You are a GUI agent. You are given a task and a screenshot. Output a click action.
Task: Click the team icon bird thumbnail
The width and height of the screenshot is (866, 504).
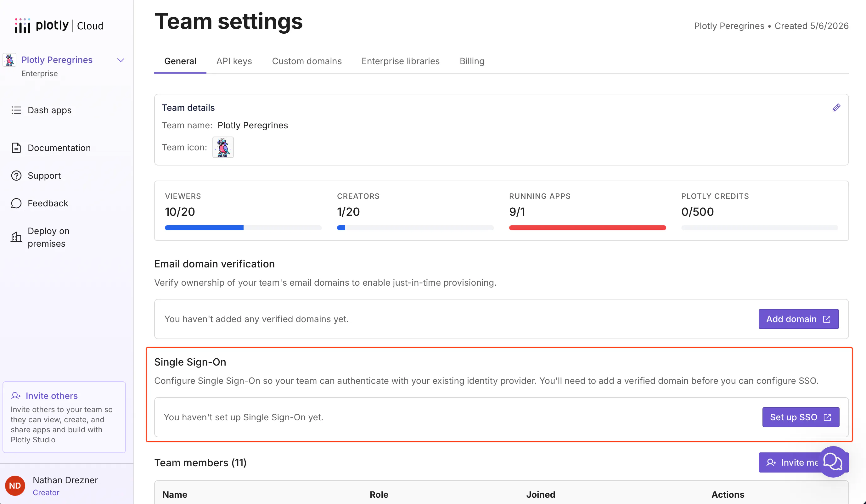[x=223, y=147]
